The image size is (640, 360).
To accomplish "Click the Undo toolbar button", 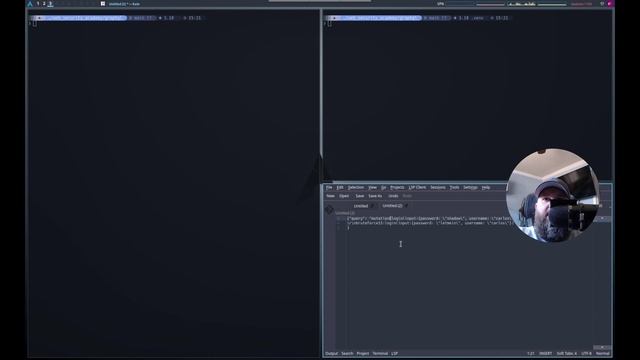I will pyautogui.click(x=393, y=196).
